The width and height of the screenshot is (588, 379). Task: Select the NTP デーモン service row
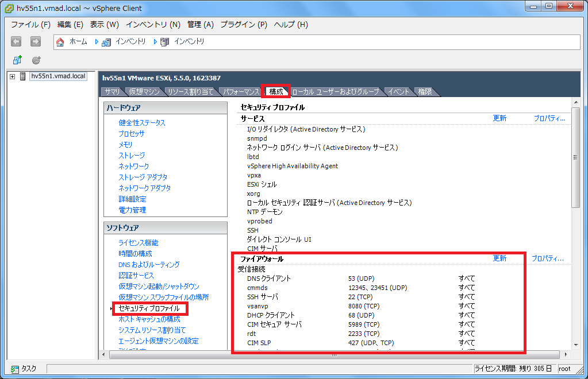265,212
